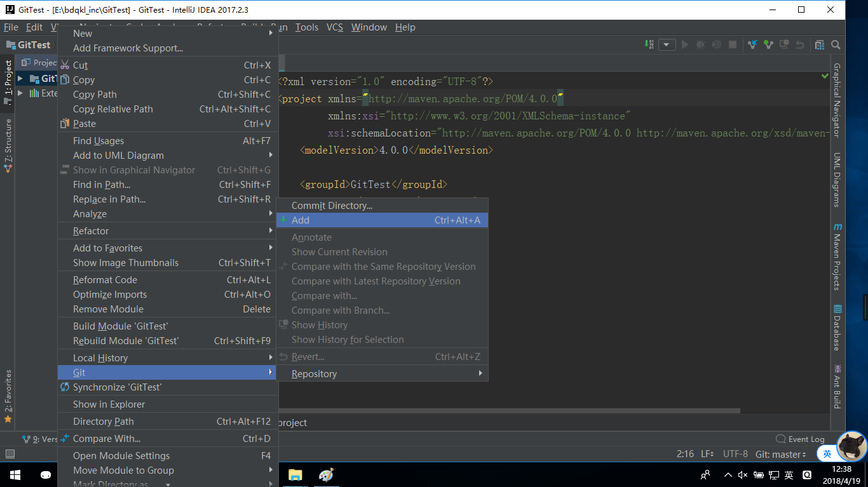Expand Add to Favorites submenu

tap(168, 248)
